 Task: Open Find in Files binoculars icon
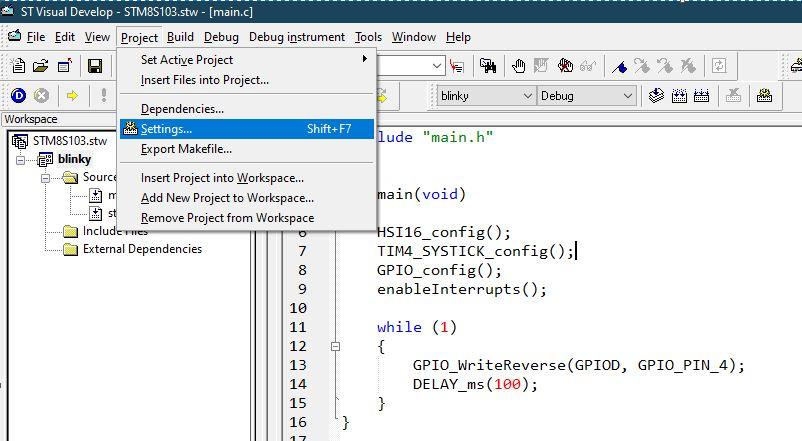point(487,66)
